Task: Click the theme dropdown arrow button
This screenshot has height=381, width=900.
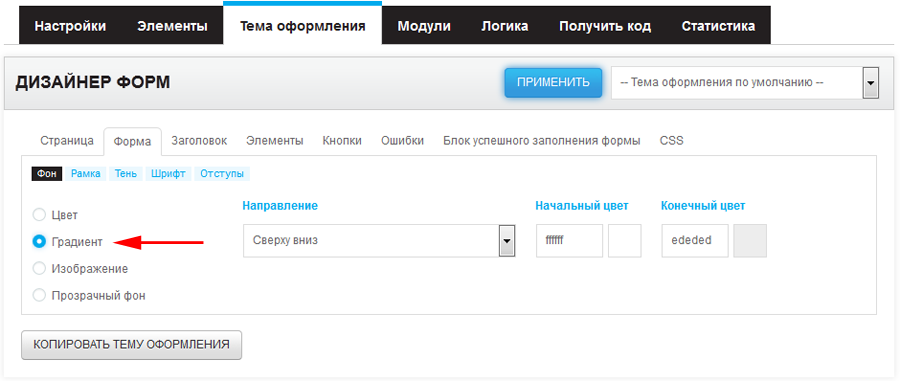Action: point(871,83)
